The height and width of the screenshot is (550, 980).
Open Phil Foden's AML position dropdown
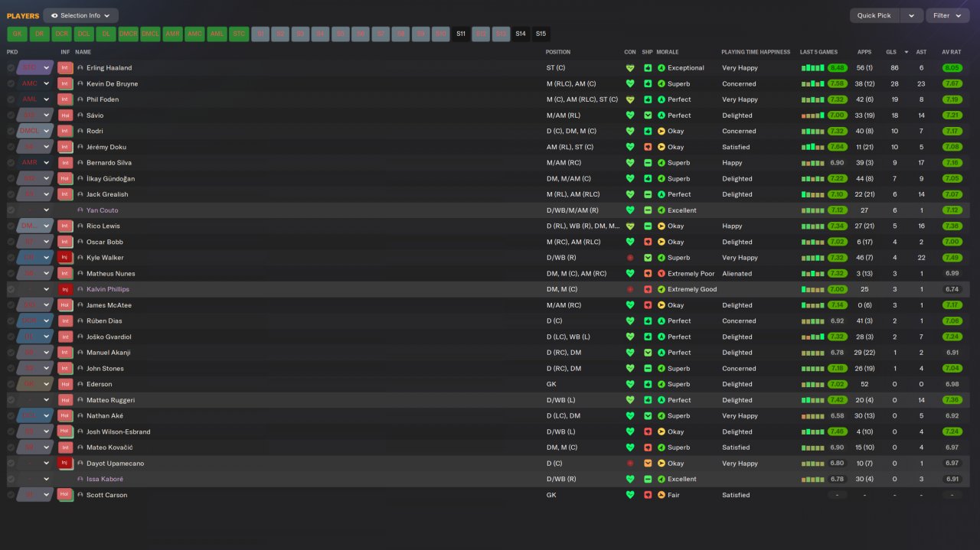tap(35, 99)
